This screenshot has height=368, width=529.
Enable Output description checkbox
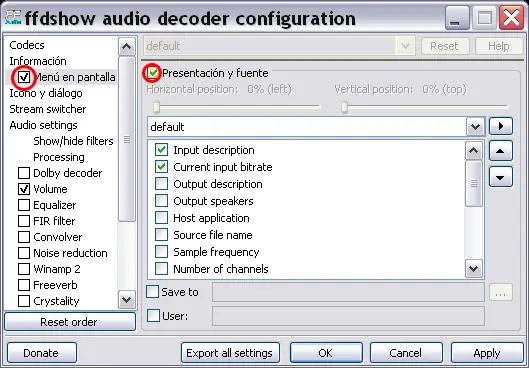pyautogui.click(x=161, y=184)
